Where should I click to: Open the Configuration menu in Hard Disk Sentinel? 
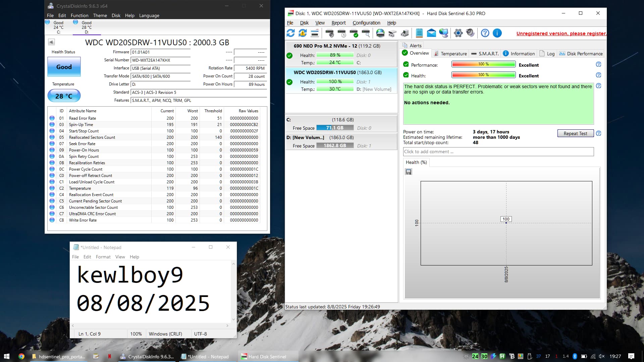366,23
